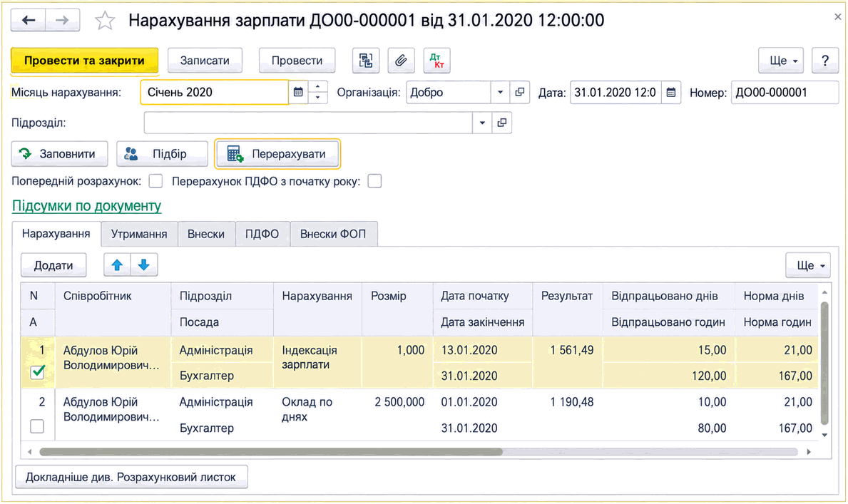Move row up with blue arrow
The height and width of the screenshot is (504, 848).
coord(118,265)
